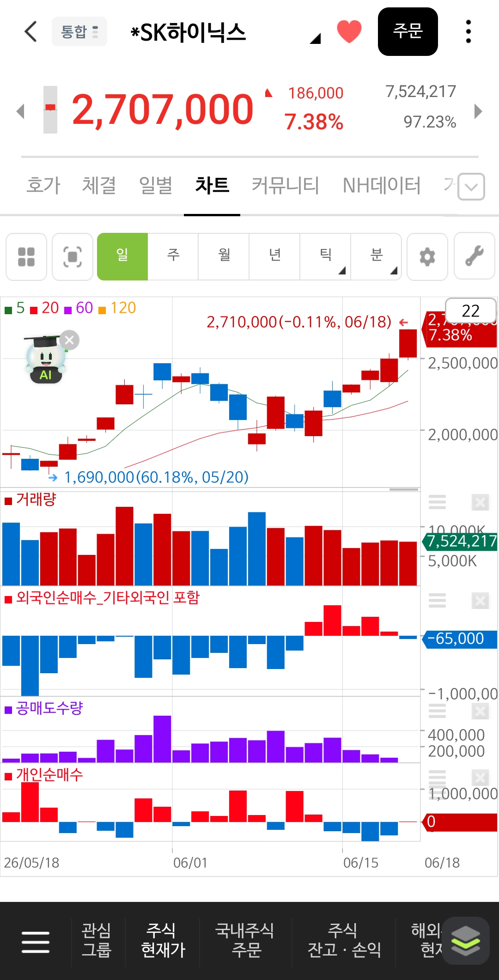The image size is (499, 980).
Task: Go to next stock with right triangle
Action: 478,111
